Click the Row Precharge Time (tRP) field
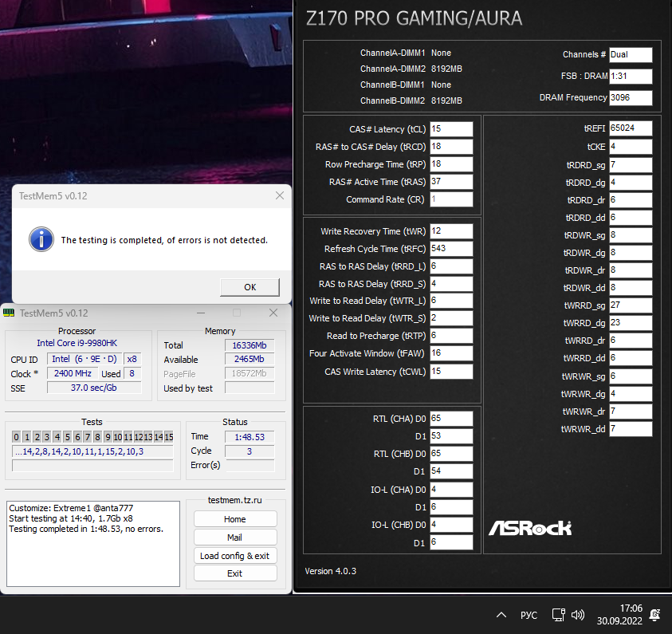Screen dimensions: 672x634 point(451,164)
